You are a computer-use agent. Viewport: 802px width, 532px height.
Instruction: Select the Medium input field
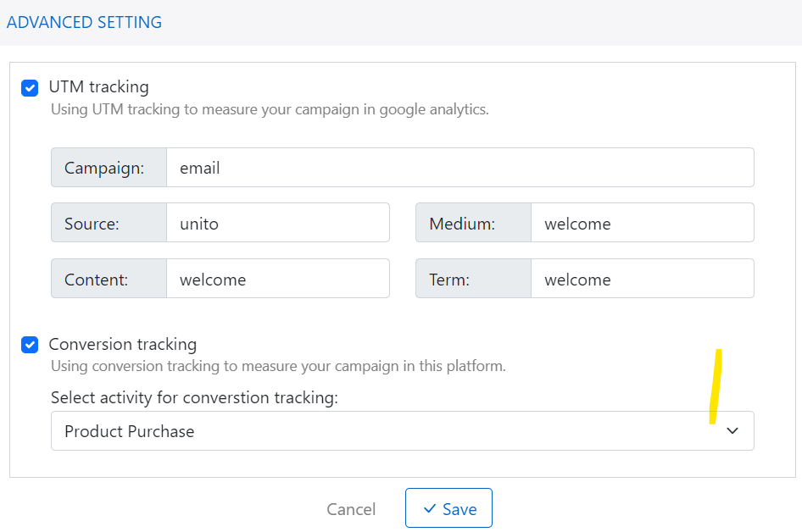(641, 224)
